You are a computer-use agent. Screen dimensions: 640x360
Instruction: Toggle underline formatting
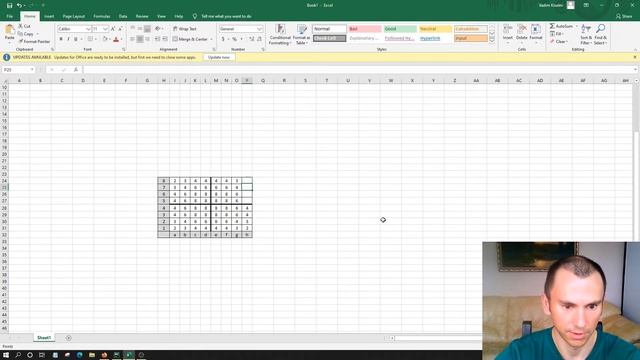76,39
